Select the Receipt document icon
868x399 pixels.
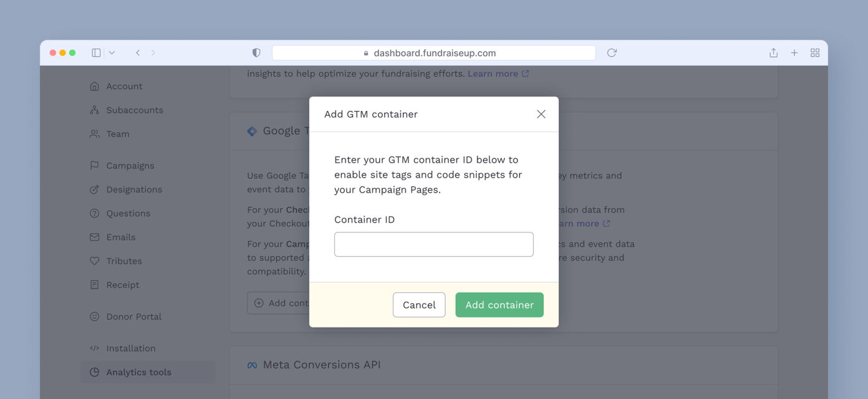pos(94,284)
